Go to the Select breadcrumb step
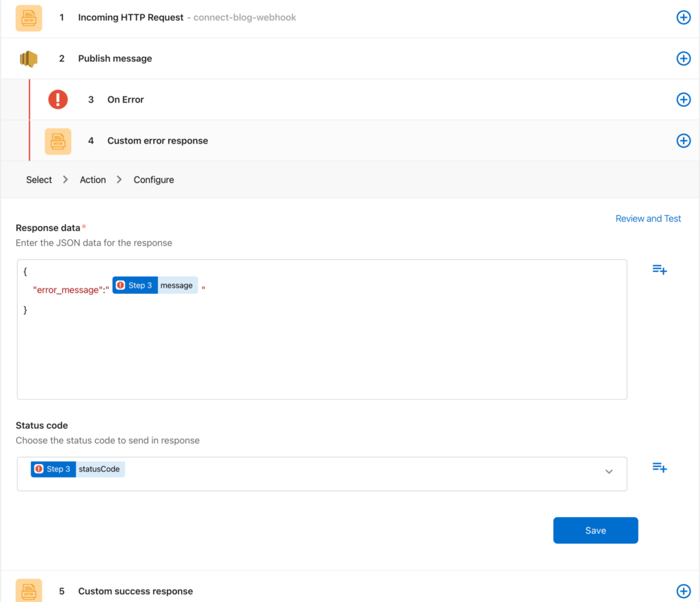 [39, 180]
